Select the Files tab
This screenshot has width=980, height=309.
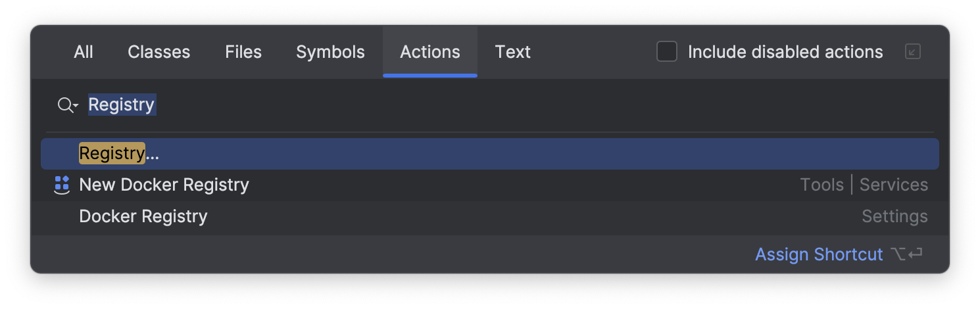[243, 52]
